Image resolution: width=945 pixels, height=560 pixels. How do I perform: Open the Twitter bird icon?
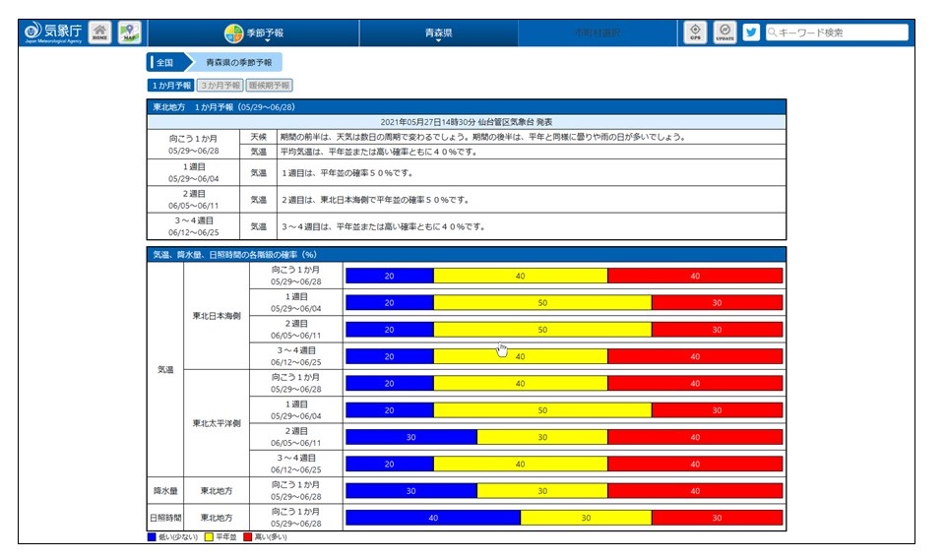(751, 32)
